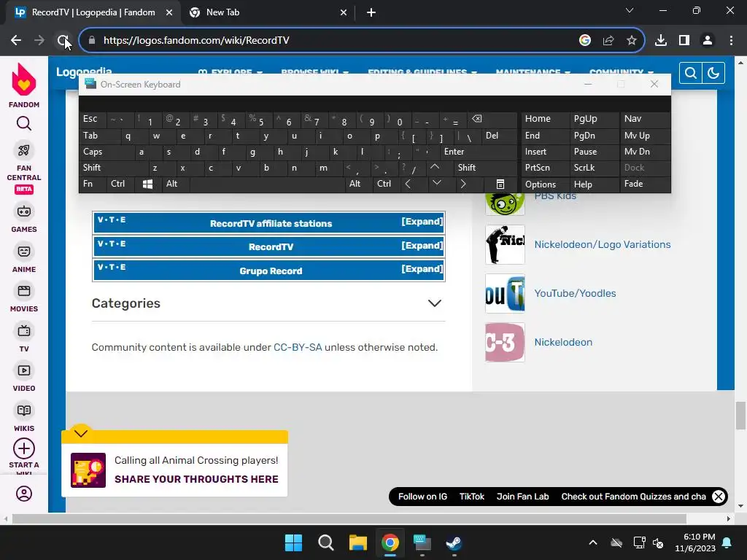Open the user profile avatar in sidebar
Screen dimensions: 747x560
pos(24,494)
